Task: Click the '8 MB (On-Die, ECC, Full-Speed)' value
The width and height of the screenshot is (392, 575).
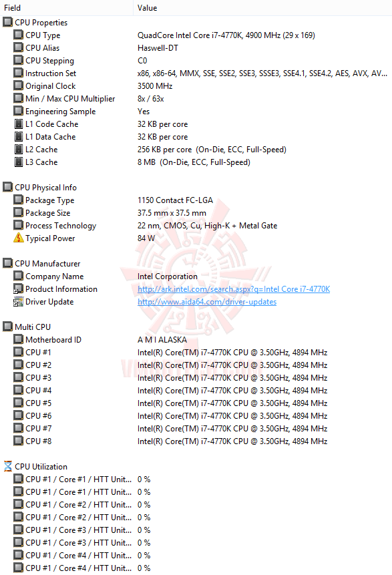Action: pos(194,162)
